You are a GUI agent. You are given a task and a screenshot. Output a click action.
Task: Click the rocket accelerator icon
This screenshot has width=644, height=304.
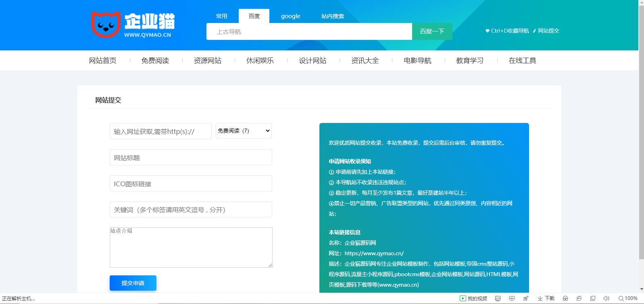click(x=526, y=298)
